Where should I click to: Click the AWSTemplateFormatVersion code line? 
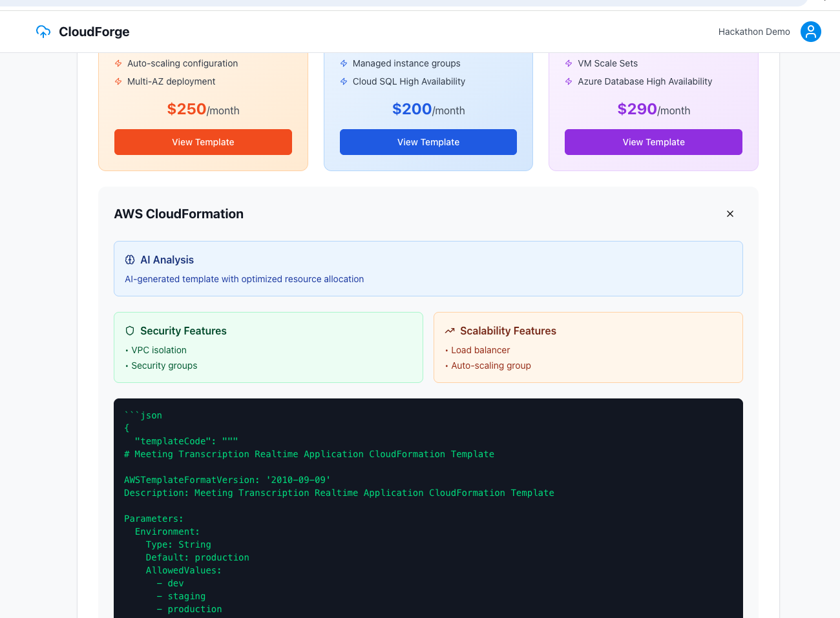pos(227,480)
